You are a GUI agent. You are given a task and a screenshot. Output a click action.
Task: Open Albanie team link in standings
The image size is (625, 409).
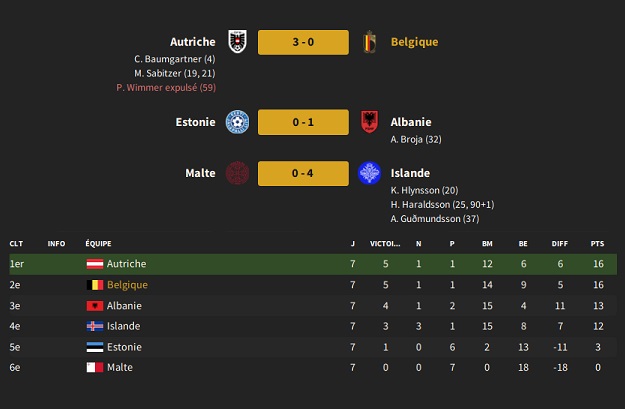[124, 306]
